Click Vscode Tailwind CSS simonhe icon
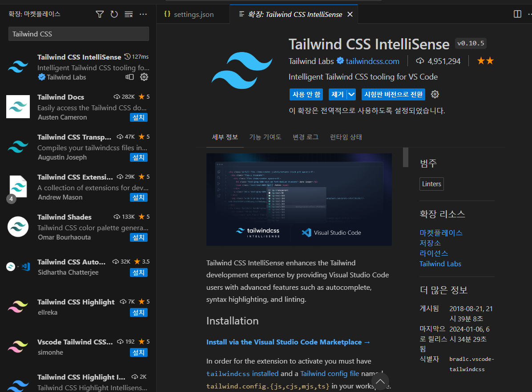This screenshot has height=392, width=532. [18, 347]
